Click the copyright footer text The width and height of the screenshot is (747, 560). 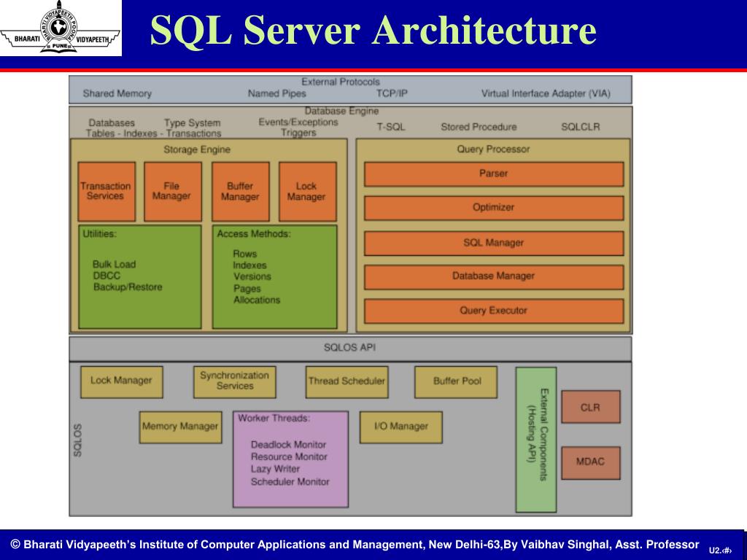point(355,544)
